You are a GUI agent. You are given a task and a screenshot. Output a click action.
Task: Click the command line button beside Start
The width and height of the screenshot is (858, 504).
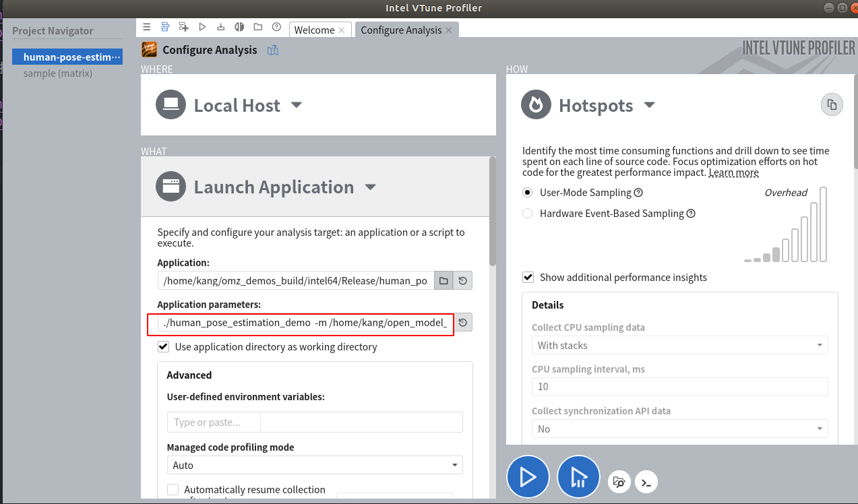[x=646, y=482]
